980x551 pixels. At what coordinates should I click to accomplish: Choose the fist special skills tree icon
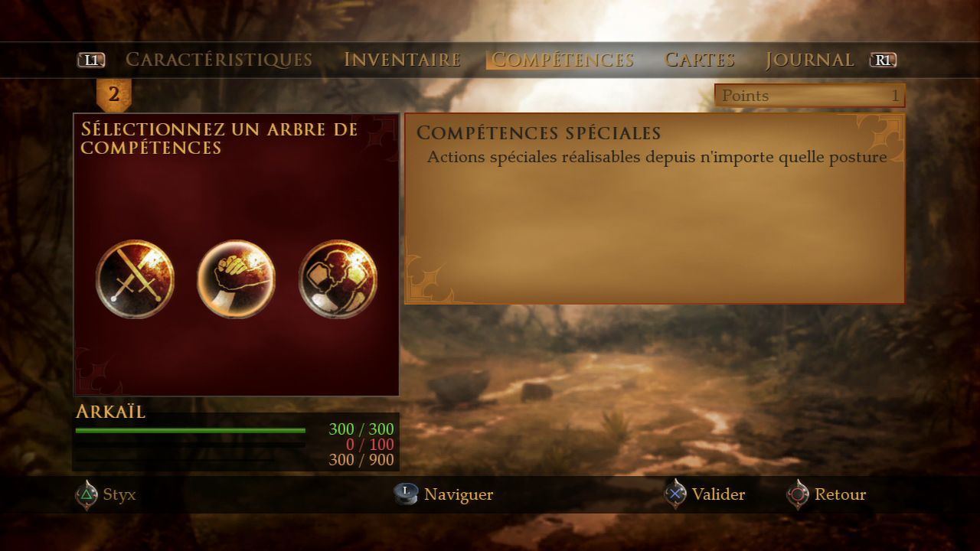tap(236, 279)
